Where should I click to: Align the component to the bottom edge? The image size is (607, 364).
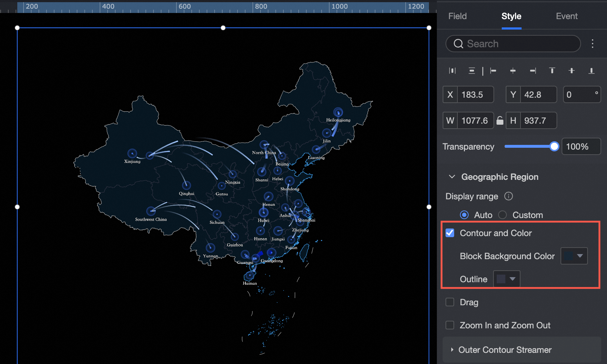[592, 71]
